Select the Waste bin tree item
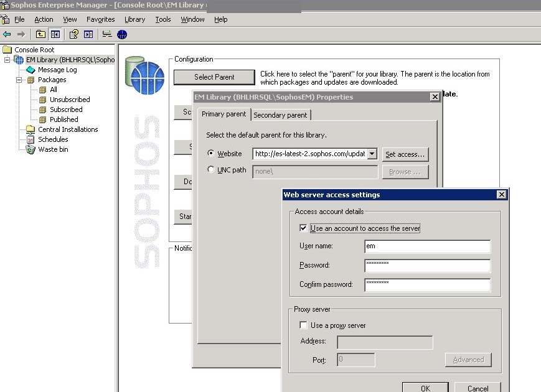The image size is (541, 392). click(x=53, y=149)
